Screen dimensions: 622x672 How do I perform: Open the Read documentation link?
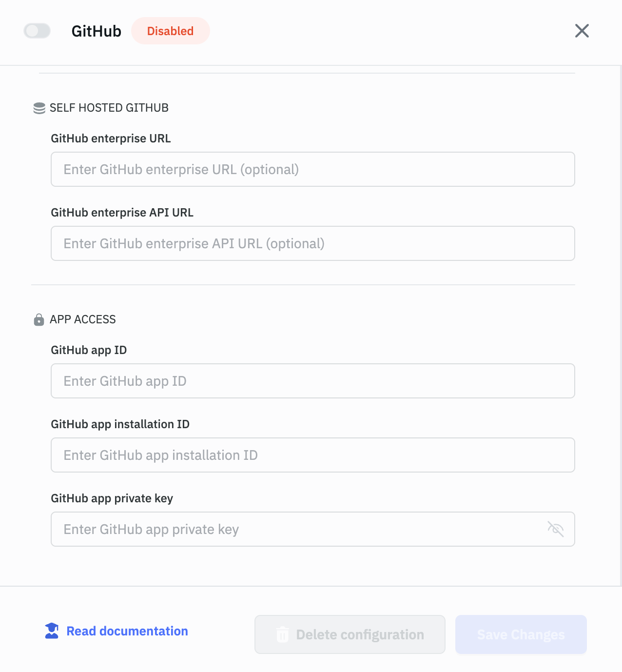[127, 631]
